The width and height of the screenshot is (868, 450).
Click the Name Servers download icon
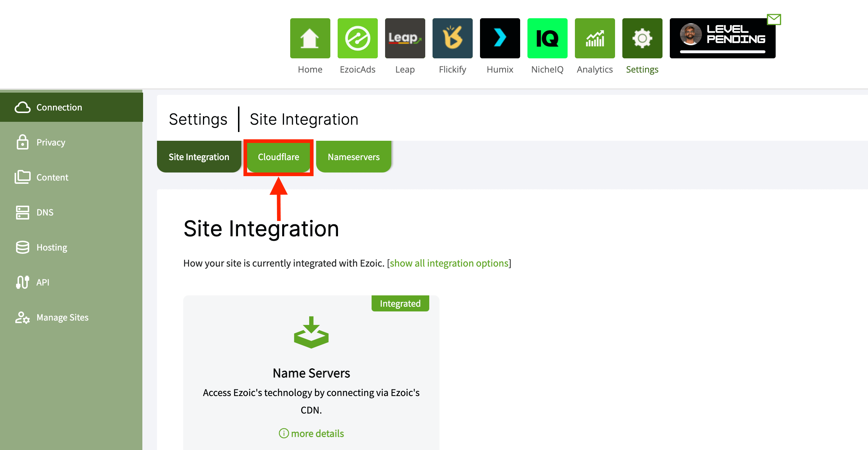tap(311, 332)
